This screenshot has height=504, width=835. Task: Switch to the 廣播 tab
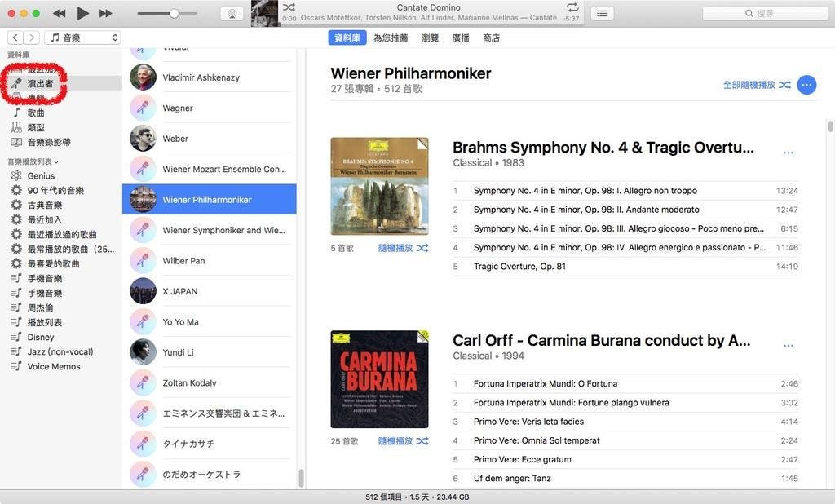pyautogui.click(x=461, y=38)
